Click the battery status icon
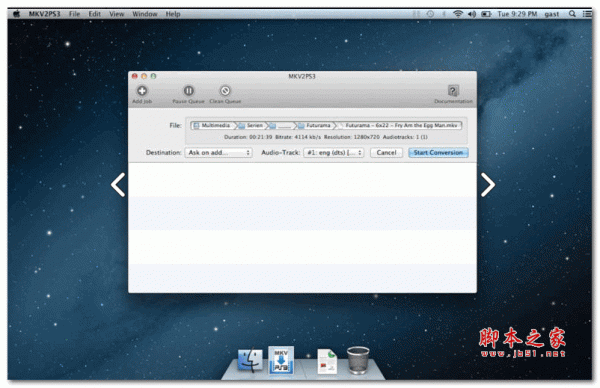Image resolution: width=600 pixels, height=388 pixels. [486, 14]
